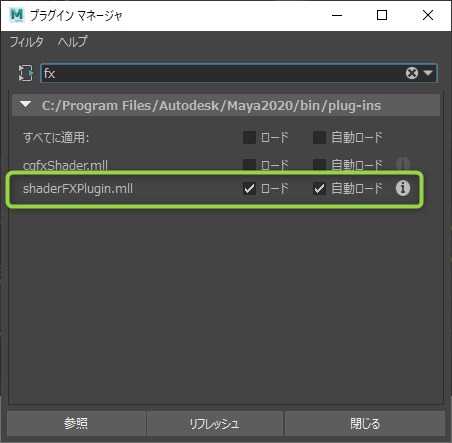452x443 pixels.
Task: Open the search history dropdown arrow
Action: click(x=428, y=73)
